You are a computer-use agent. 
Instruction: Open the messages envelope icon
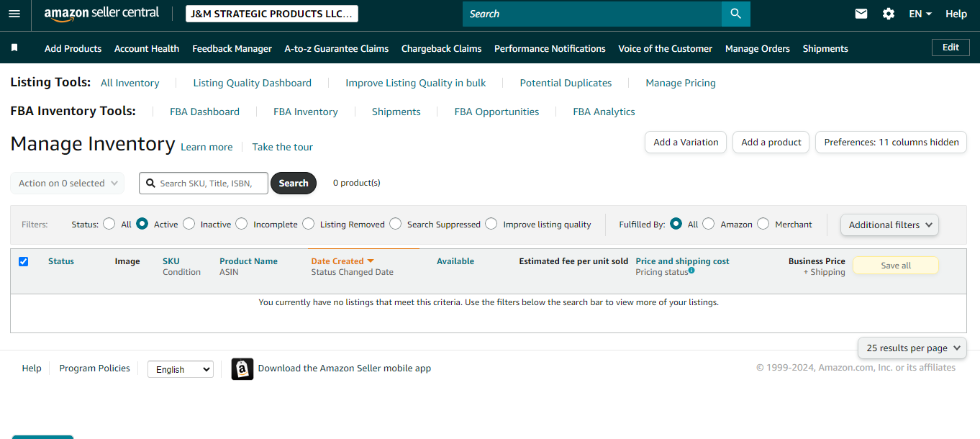tap(861, 14)
